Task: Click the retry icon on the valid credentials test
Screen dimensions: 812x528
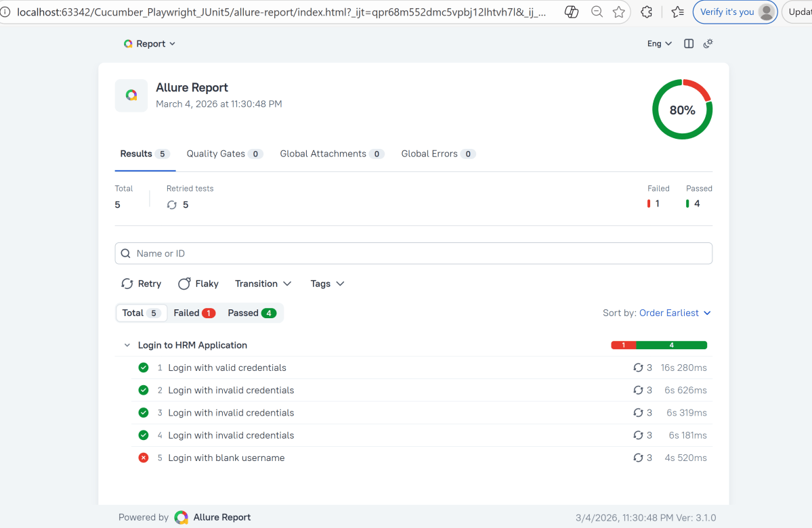Action: (638, 368)
